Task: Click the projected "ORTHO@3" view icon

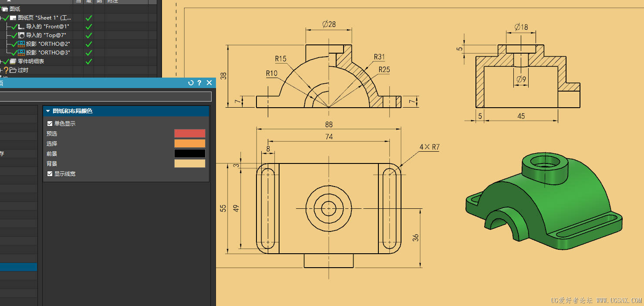Action: click(21, 53)
